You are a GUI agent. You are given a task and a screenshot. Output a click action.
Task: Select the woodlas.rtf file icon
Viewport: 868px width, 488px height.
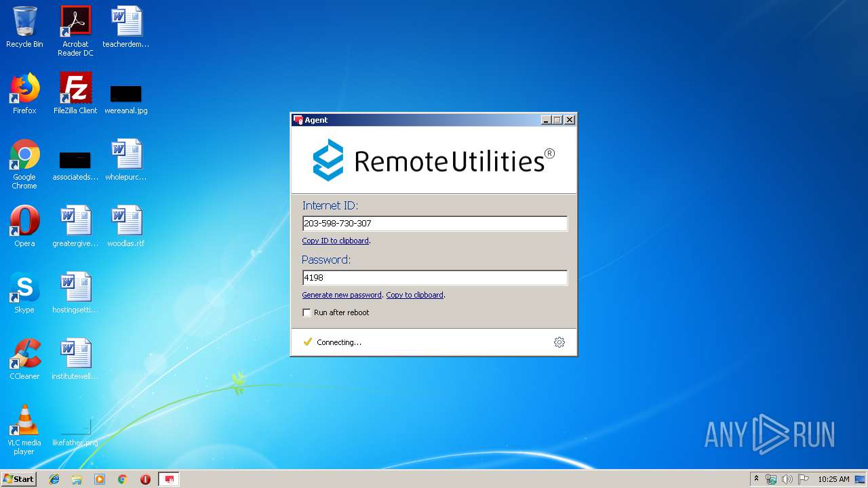pos(126,226)
